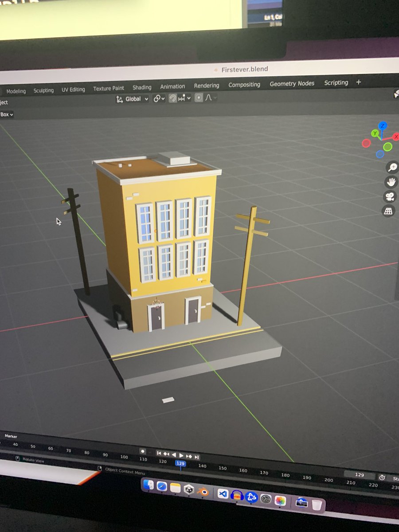Open the Box select mode dropdown
The width and height of the screenshot is (399, 532).
pyautogui.click(x=7, y=114)
